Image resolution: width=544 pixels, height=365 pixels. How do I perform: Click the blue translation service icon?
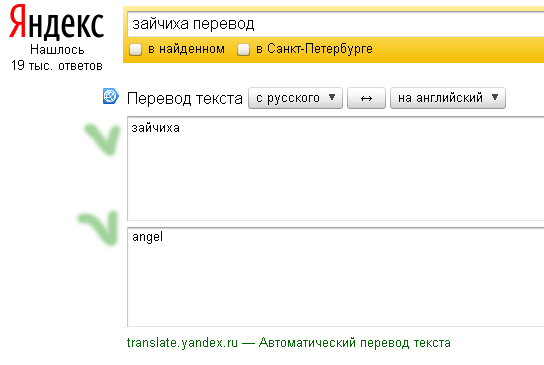[111, 96]
